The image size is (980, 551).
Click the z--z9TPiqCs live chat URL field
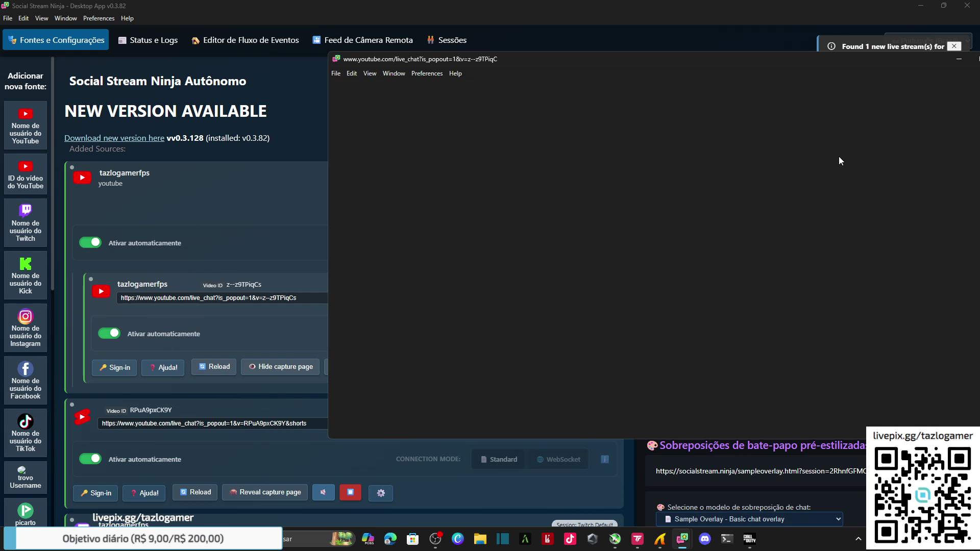pyautogui.click(x=222, y=298)
